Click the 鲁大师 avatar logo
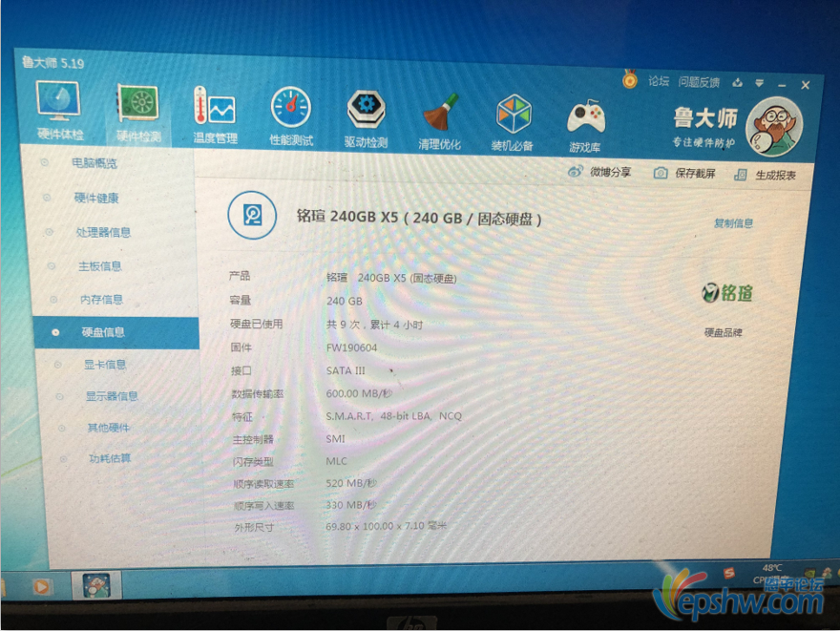The width and height of the screenshot is (840, 631). point(774,127)
